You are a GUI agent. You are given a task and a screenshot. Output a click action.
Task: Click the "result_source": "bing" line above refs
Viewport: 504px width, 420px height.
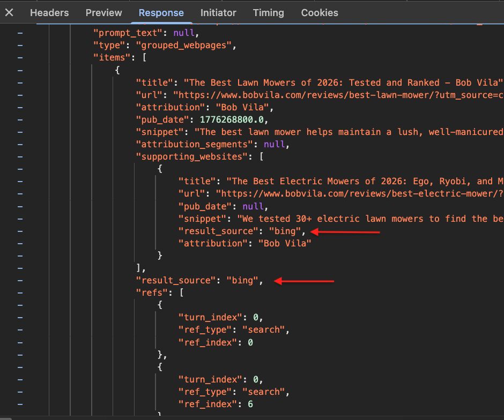pyautogui.click(x=199, y=280)
